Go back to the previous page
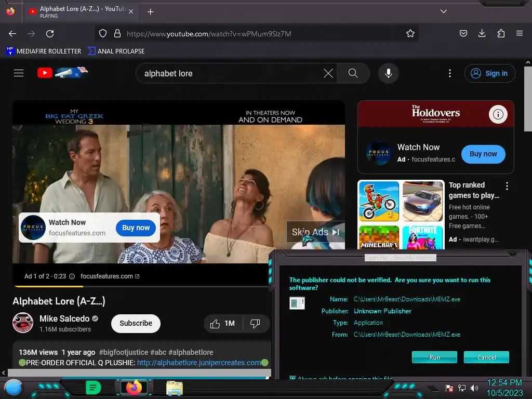Viewport: 532px width, 399px height. [x=12, y=34]
